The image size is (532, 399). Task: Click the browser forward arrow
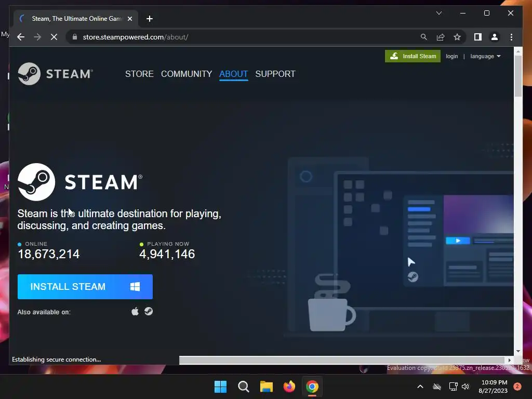[37, 37]
